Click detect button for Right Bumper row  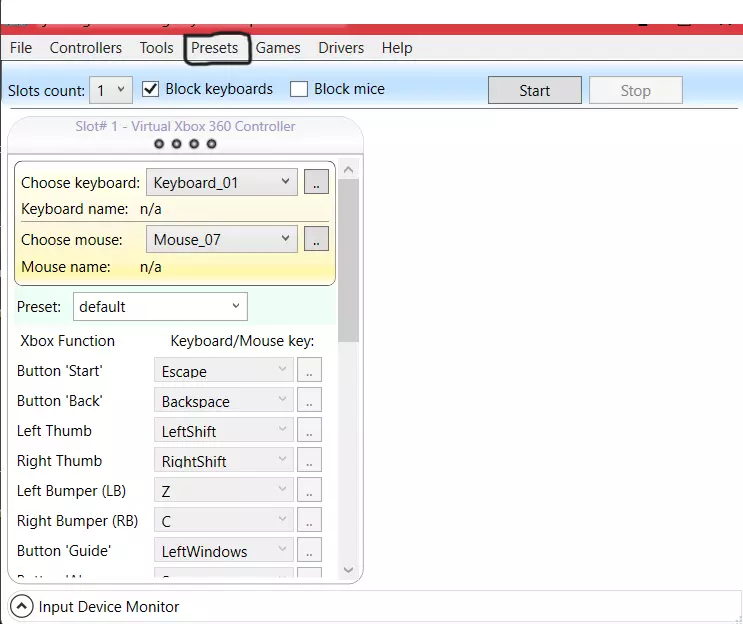(x=309, y=520)
